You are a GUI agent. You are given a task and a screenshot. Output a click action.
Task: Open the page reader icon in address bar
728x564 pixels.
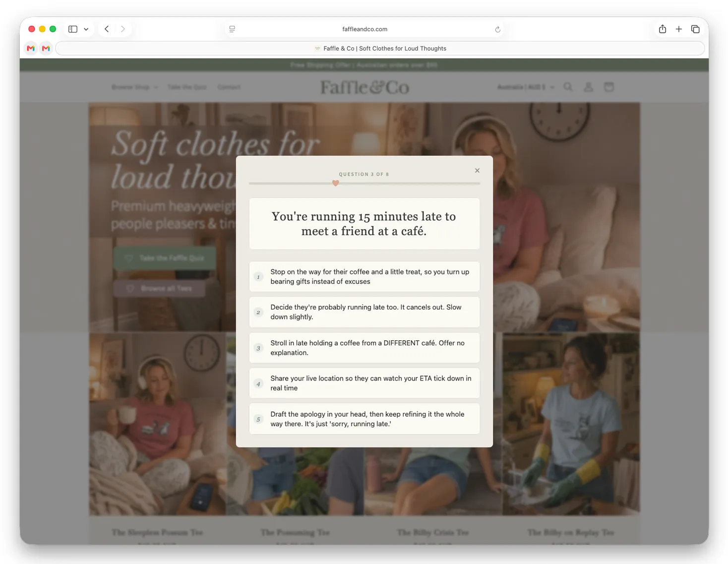232,29
